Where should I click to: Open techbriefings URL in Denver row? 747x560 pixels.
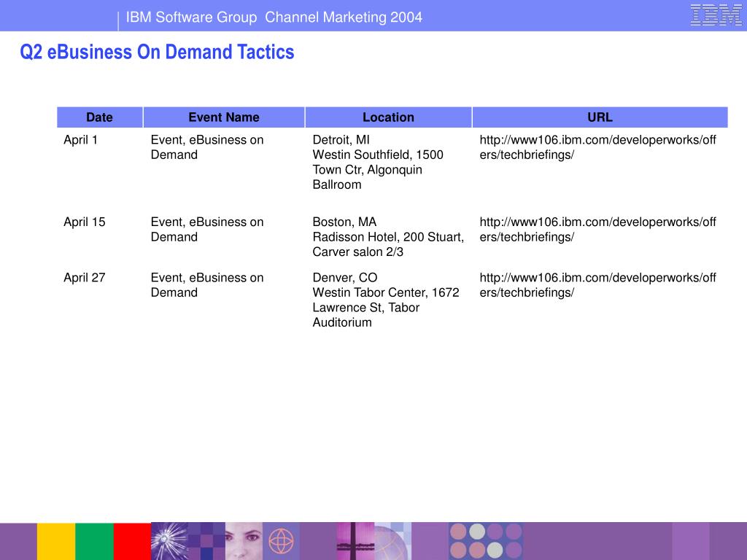pyautogui.click(x=598, y=285)
